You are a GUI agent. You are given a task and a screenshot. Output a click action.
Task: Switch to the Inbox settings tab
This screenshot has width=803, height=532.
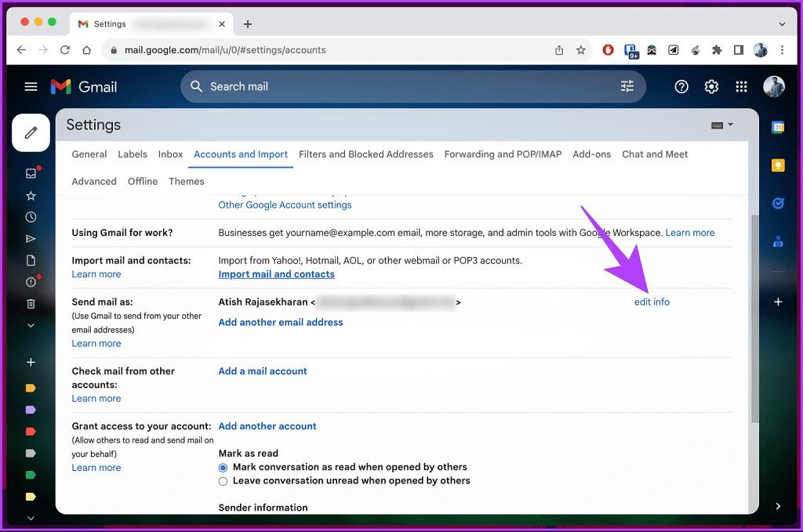[x=170, y=154]
